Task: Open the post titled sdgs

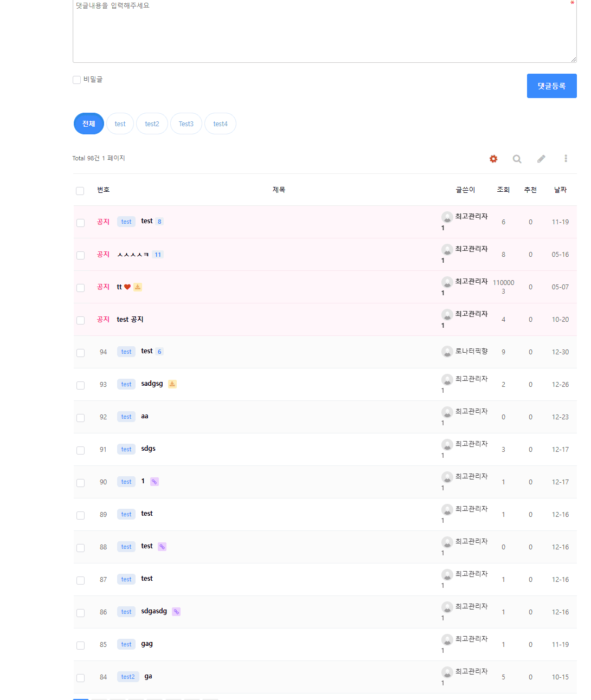Action: 148,449
